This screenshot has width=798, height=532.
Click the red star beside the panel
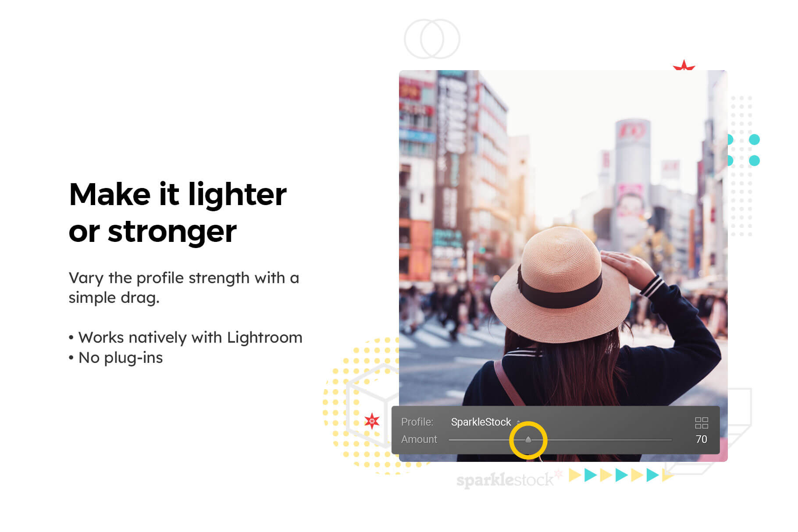[x=372, y=421]
